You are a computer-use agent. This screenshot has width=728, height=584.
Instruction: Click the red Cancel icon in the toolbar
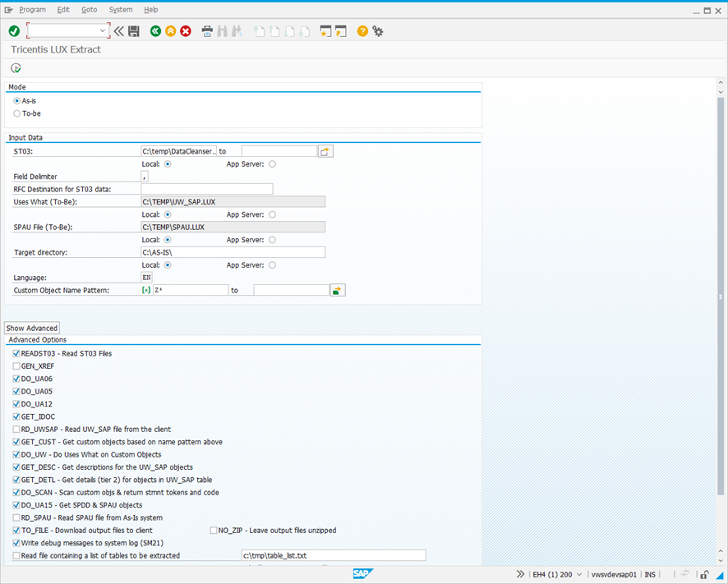tap(185, 31)
